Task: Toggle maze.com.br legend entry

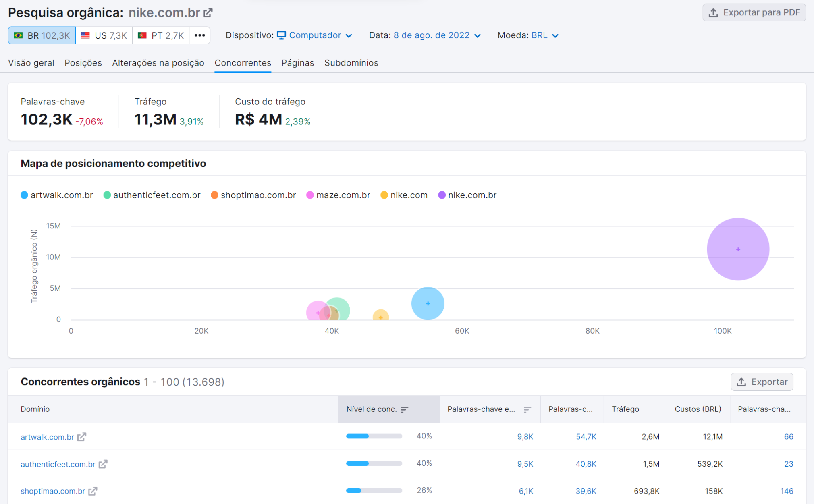Action: click(x=338, y=195)
